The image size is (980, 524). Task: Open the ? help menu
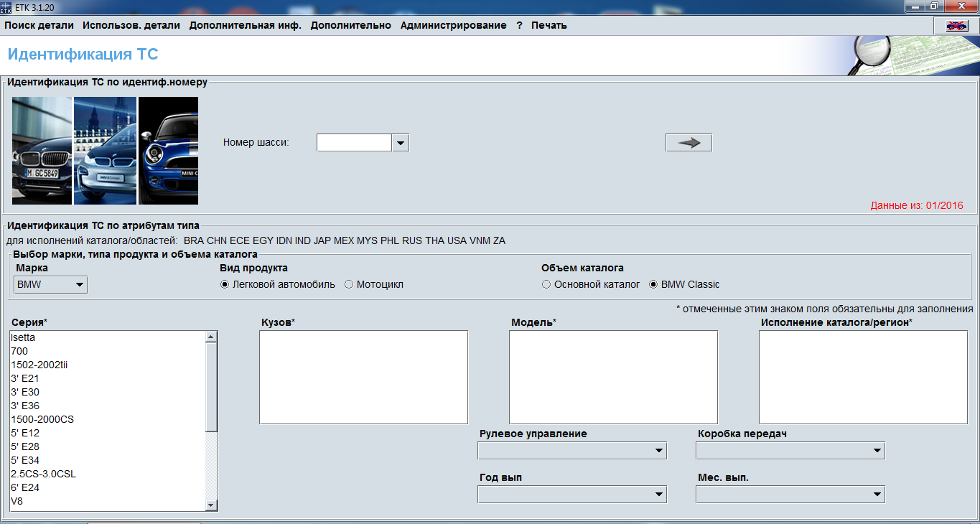click(519, 25)
